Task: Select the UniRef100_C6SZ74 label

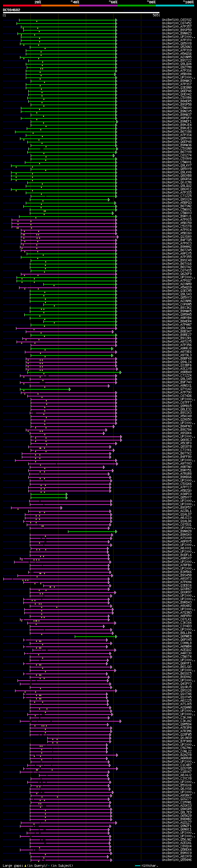Action: point(177,155)
